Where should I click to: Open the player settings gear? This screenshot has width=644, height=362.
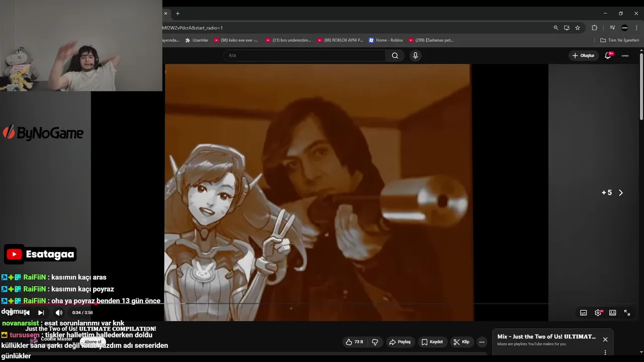598,313
